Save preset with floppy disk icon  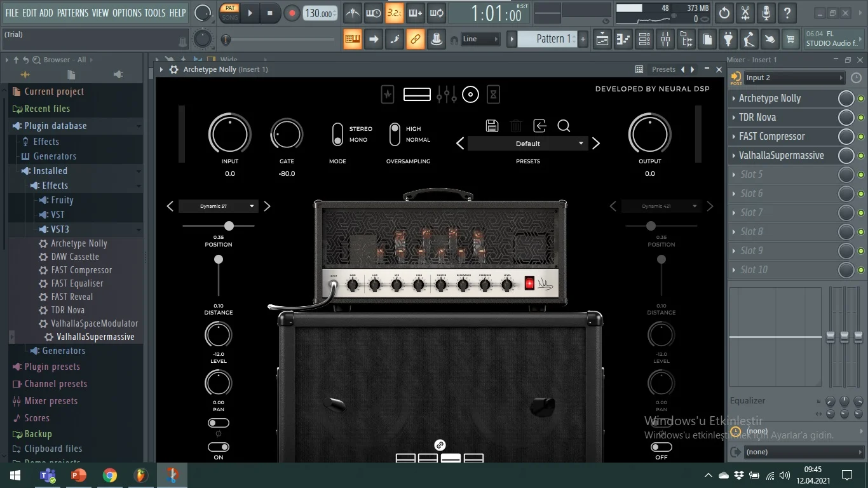point(492,126)
